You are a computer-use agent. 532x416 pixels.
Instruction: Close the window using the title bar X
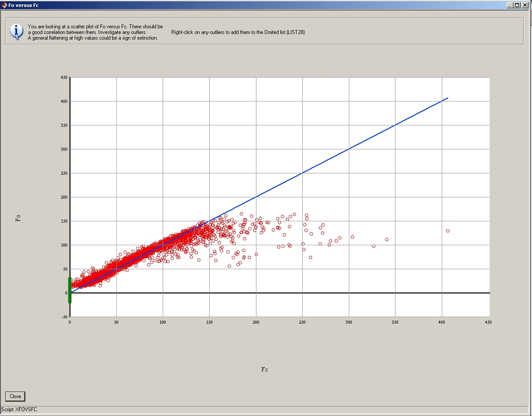pos(525,5)
